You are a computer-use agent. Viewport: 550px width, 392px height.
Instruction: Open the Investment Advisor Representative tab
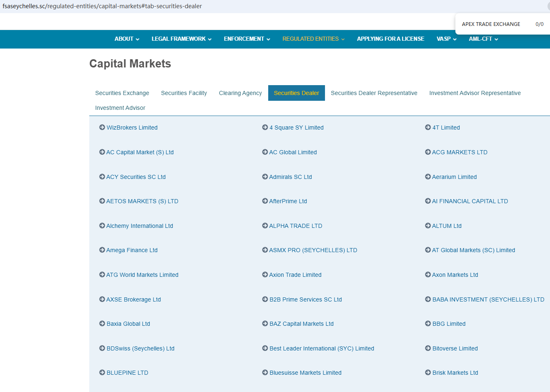475,93
